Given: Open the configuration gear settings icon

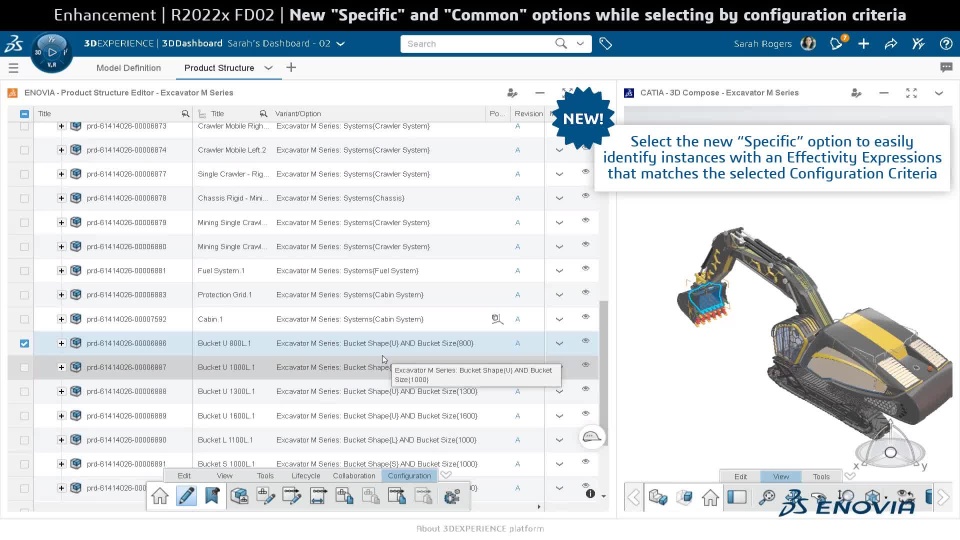Looking at the screenshot, I should click(452, 496).
